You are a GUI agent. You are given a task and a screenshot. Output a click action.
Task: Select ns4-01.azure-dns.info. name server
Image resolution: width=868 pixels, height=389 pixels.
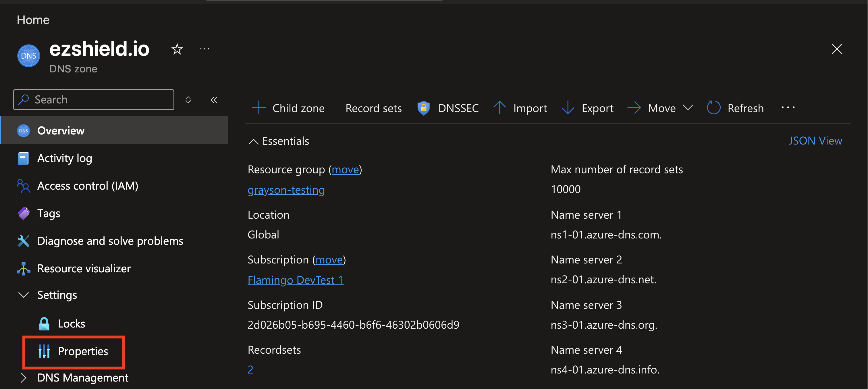[605, 370]
